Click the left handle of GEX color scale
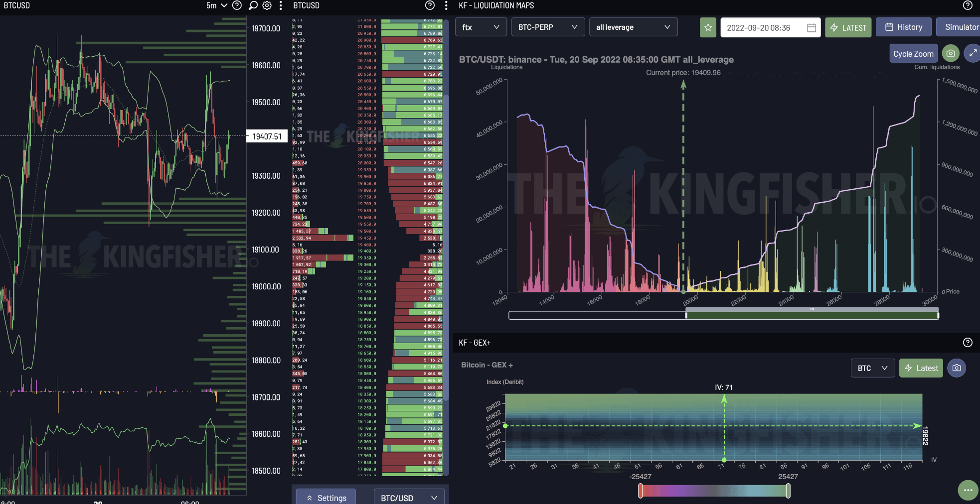The width and height of the screenshot is (980, 504). [641, 491]
